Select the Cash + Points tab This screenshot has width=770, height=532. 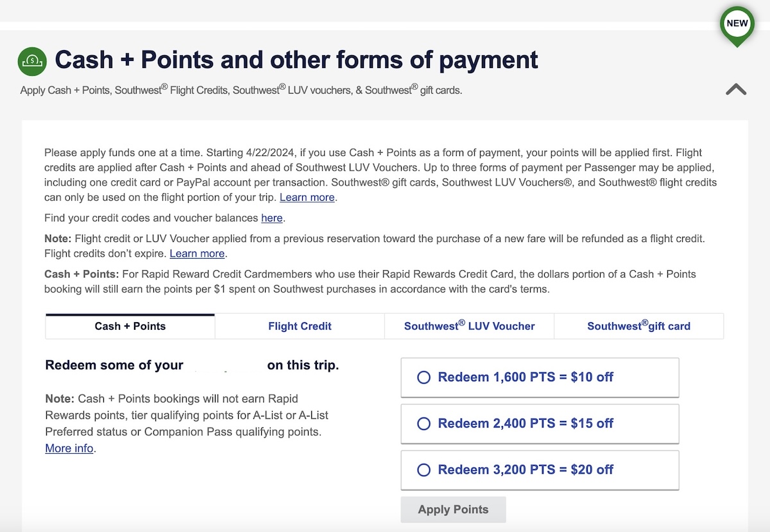point(130,326)
